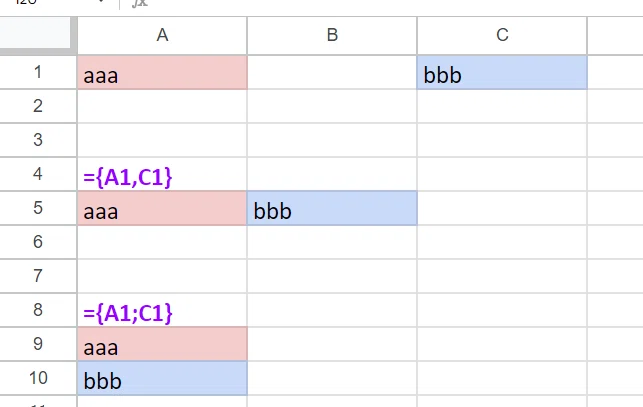The image size is (643, 407).
Task: Click the fx formula bar icon
Action: (140, 3)
